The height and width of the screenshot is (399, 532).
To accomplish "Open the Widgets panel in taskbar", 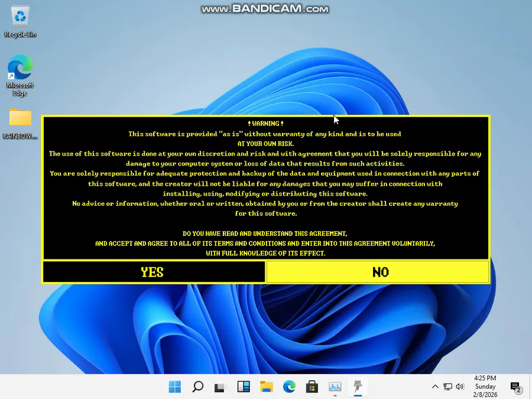I will (244, 387).
